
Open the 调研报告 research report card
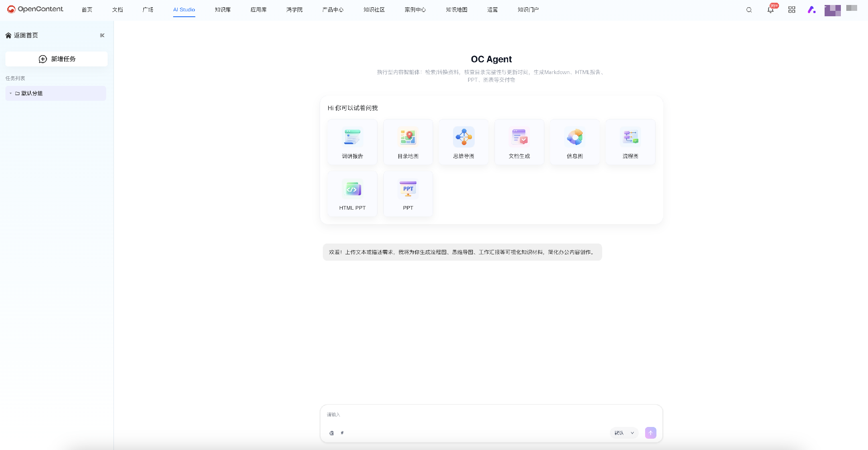tap(352, 142)
